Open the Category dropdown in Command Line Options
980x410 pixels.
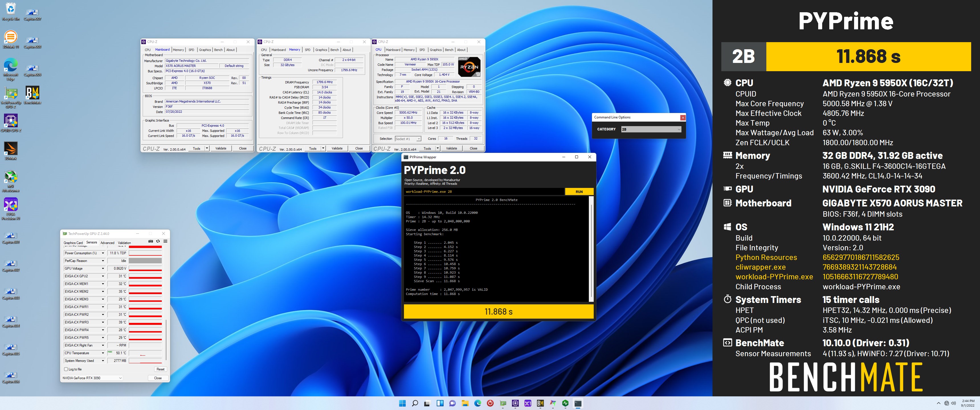tap(651, 129)
